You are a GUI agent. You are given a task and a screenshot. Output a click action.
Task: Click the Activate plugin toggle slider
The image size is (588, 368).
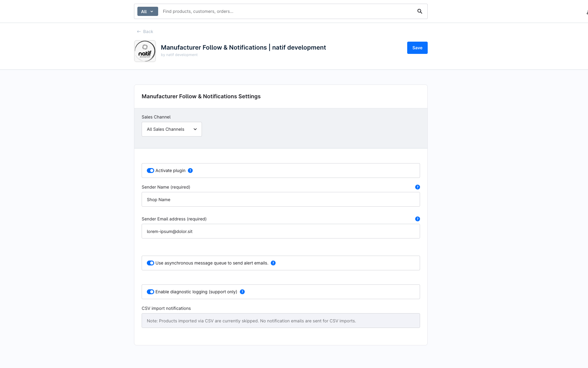150,171
